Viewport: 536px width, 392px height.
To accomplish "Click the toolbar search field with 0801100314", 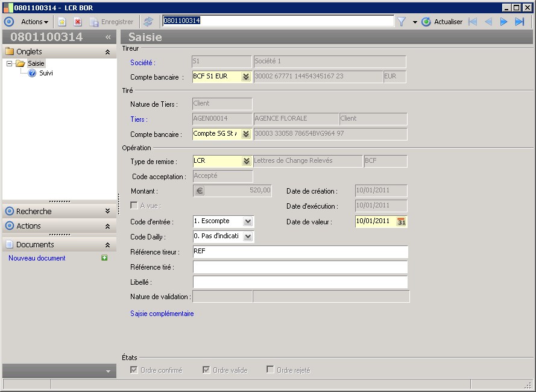I will tap(279, 21).
